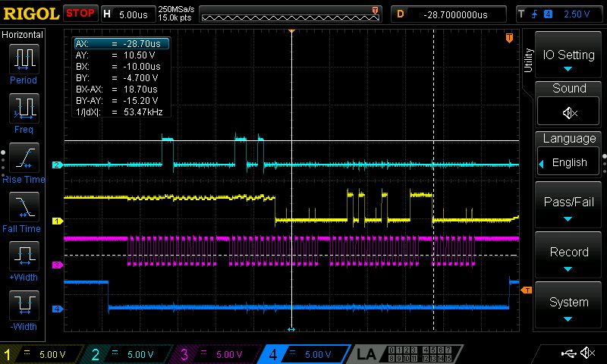Screen dimensions: 607x364
Task: Click channel 3 magenta ground marker
Action: [x=58, y=265]
